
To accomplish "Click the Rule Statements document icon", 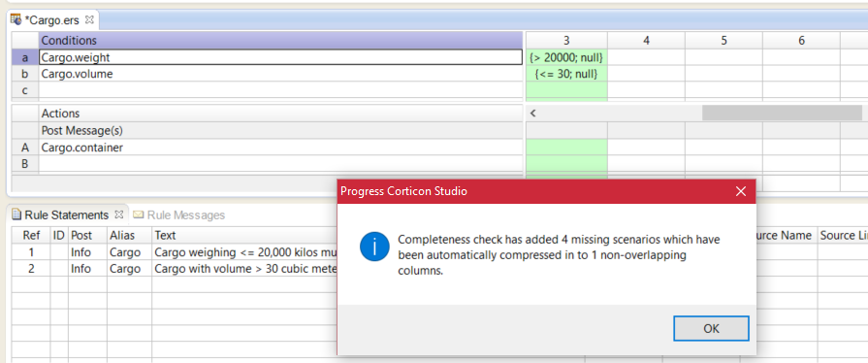I will [x=16, y=214].
